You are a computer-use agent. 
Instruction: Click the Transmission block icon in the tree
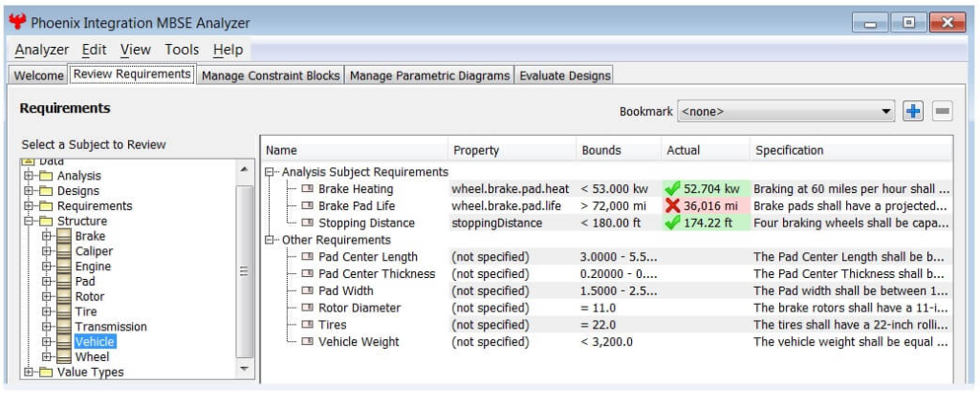coord(63,327)
